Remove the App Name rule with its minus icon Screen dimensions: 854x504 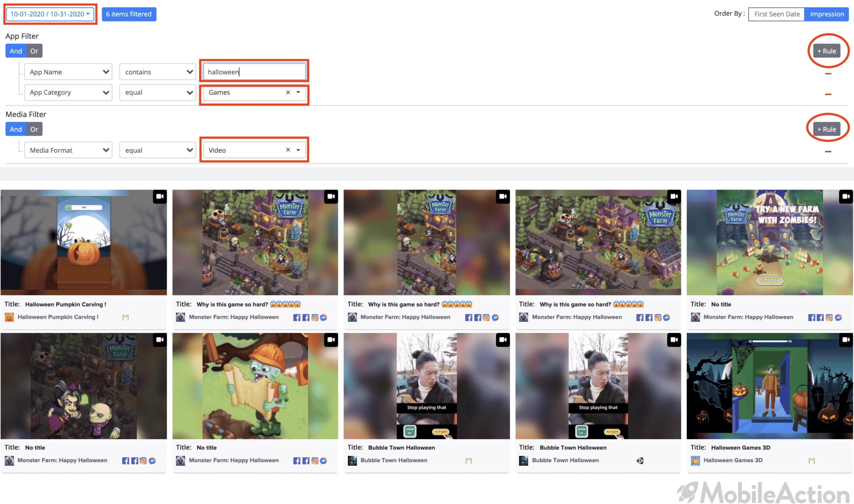click(x=828, y=74)
